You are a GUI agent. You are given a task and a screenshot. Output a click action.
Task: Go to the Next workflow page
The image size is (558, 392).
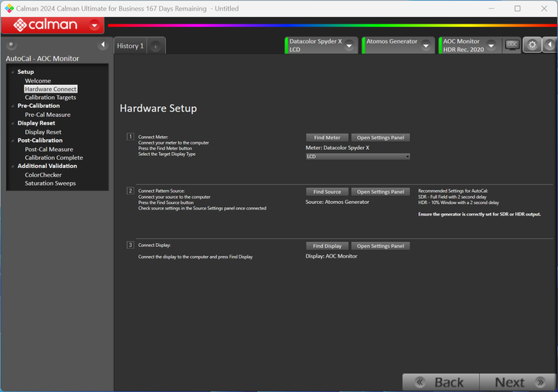click(x=517, y=382)
